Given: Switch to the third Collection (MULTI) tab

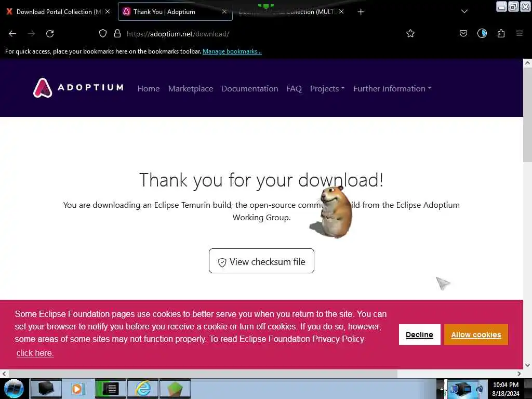Looking at the screenshot, I should (x=290, y=11).
